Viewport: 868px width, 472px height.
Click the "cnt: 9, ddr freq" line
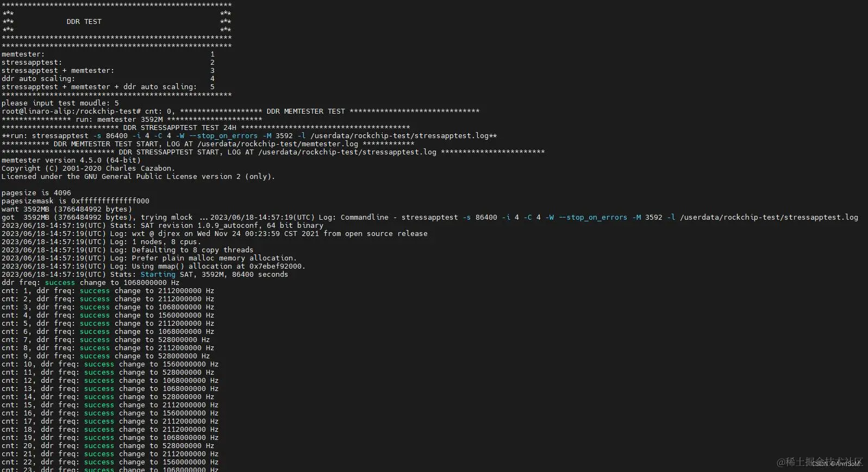106,356
